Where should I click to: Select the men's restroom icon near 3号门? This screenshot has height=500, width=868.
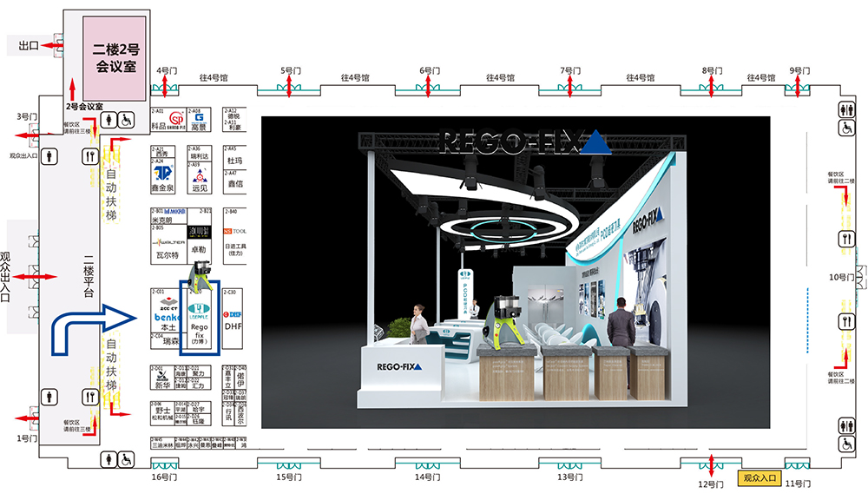coord(49,157)
